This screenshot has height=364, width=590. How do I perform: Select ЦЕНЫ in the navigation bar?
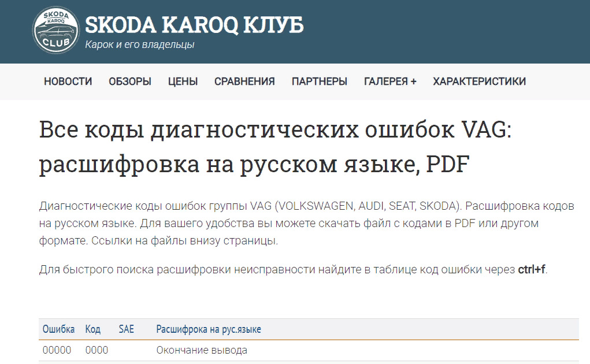point(183,81)
